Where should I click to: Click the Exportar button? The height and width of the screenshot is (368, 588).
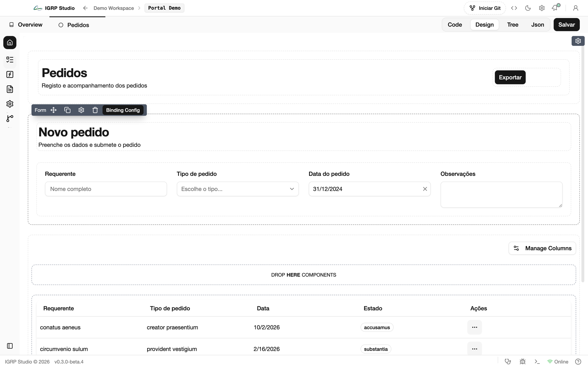pyautogui.click(x=510, y=77)
